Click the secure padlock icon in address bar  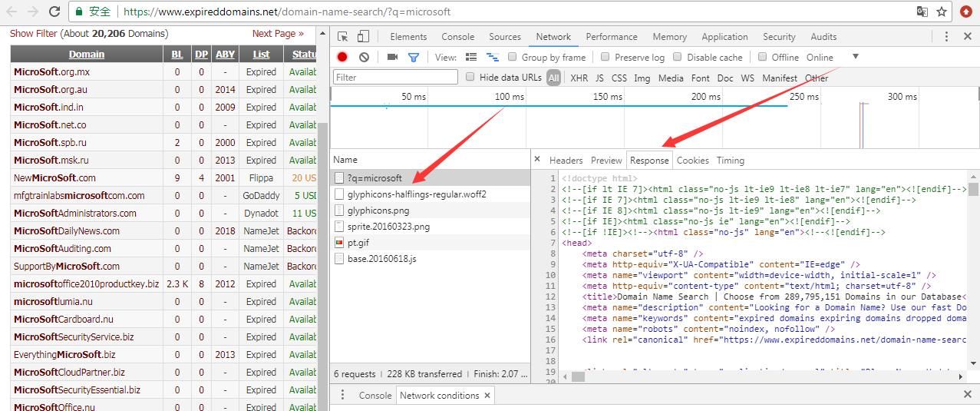tap(79, 12)
